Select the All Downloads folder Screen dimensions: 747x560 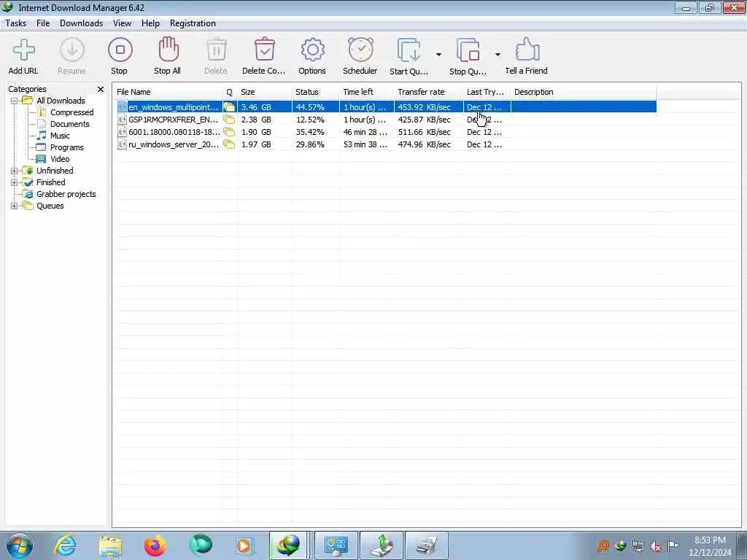point(61,101)
